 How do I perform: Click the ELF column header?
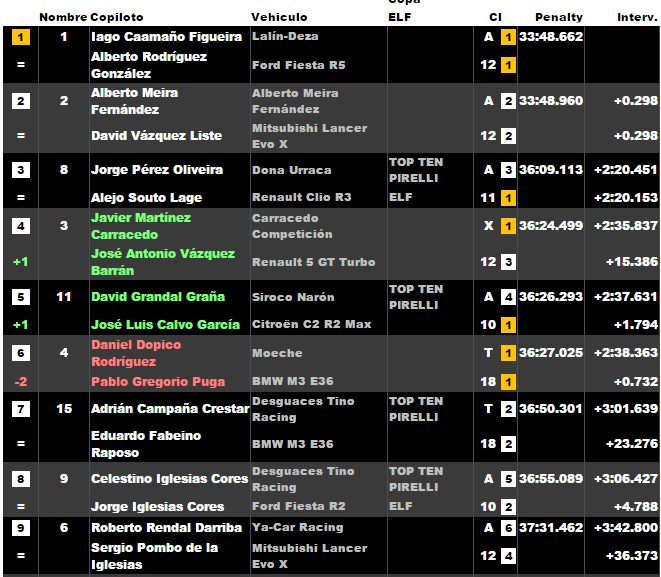pyautogui.click(x=400, y=17)
